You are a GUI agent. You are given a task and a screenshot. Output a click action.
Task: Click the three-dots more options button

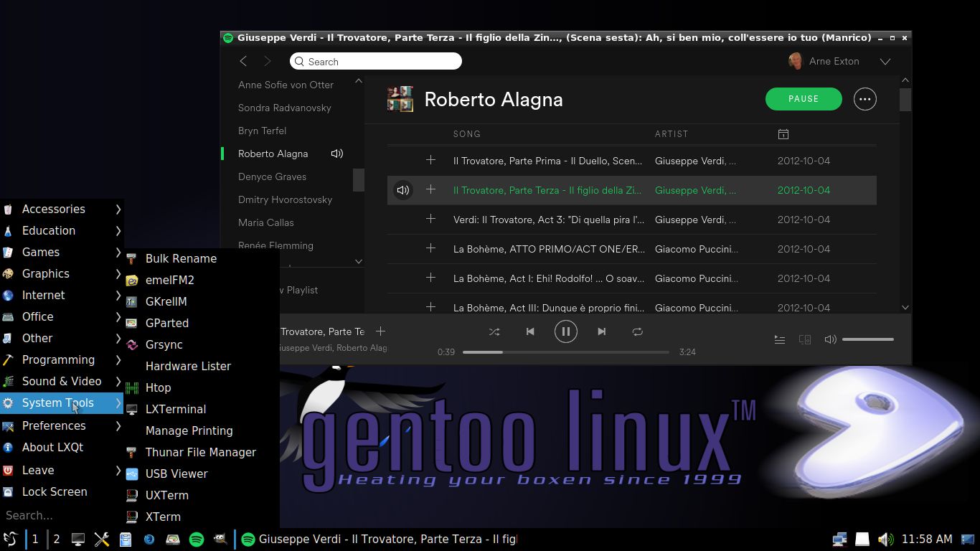pos(864,99)
